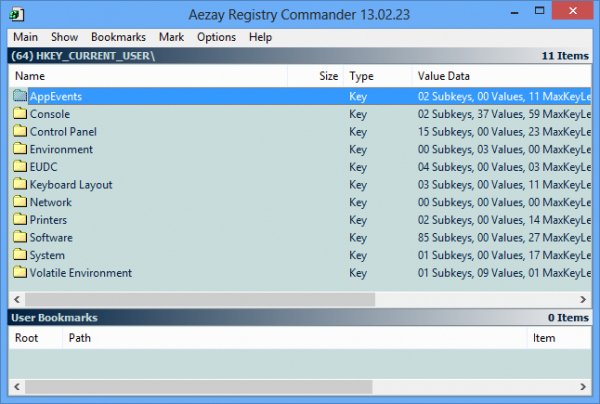Select the Environment key name
The image size is (600, 404).
pyautogui.click(x=61, y=149)
